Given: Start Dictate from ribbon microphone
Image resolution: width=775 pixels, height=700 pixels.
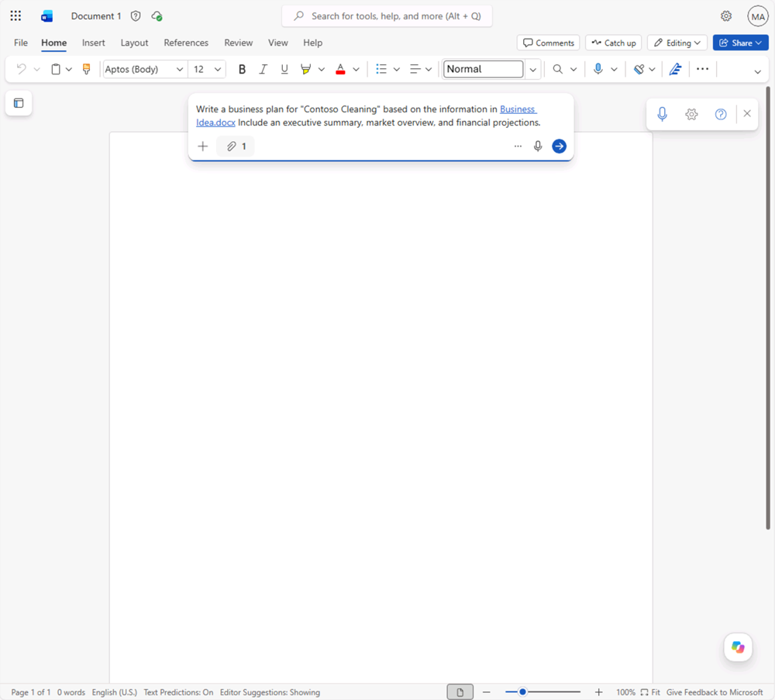Looking at the screenshot, I should [598, 69].
